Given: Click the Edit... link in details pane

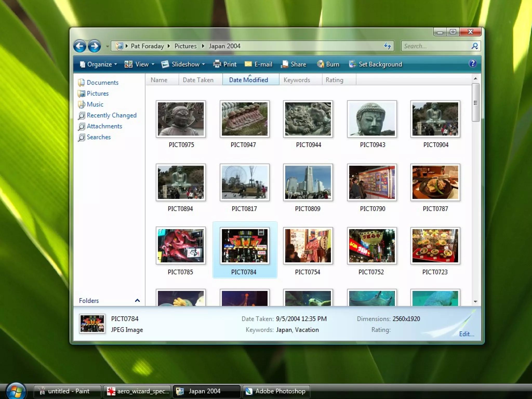Looking at the screenshot, I should [466, 334].
